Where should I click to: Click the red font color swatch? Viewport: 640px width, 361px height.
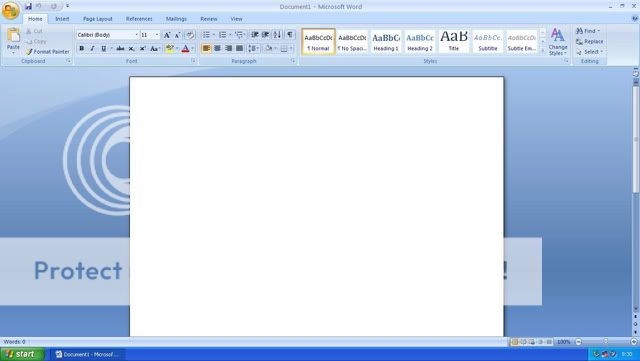185,49
